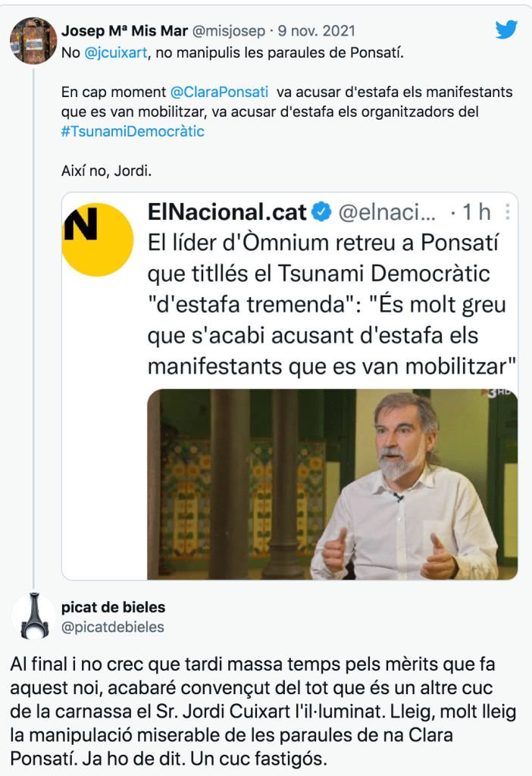The image size is (532, 776).
Task: Click the 1 h timestamp on quoted tweet
Action: 476,213
